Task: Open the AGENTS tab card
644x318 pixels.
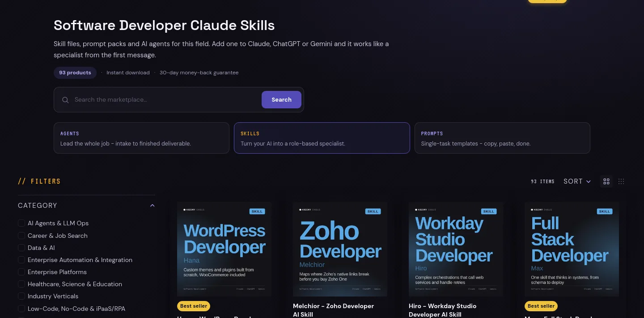Action: [141, 138]
